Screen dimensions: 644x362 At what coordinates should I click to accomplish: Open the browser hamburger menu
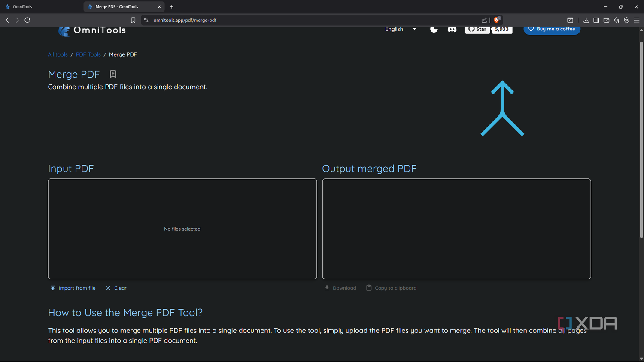pyautogui.click(x=637, y=20)
